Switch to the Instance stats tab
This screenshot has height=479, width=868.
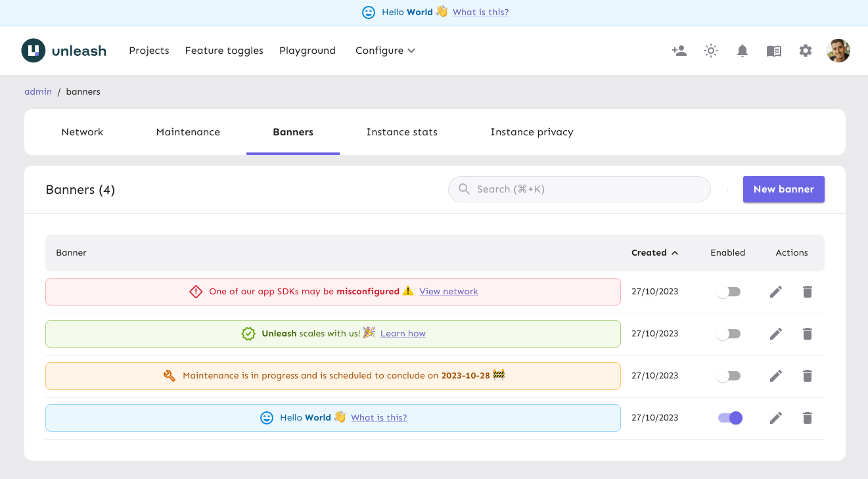point(401,132)
